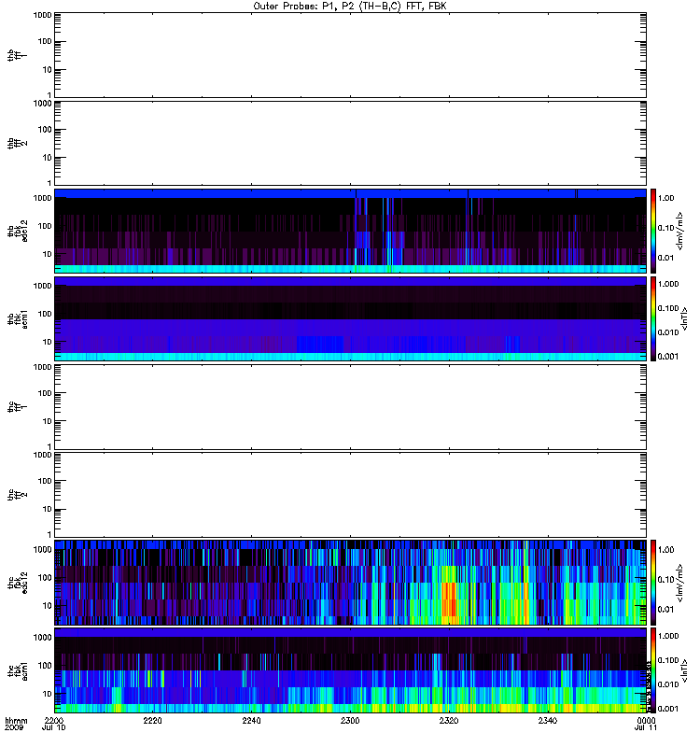Click the '<|nT|>' unit label beside thc scm1 color bar

tap(684, 670)
